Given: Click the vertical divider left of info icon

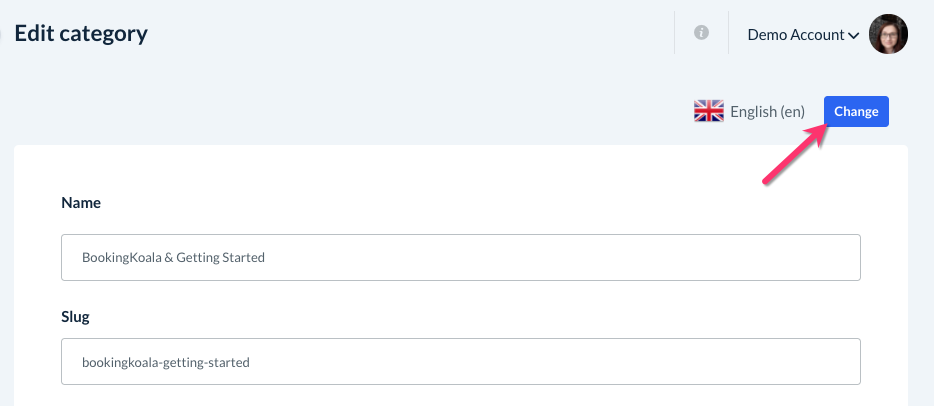Looking at the screenshot, I should pos(675,33).
